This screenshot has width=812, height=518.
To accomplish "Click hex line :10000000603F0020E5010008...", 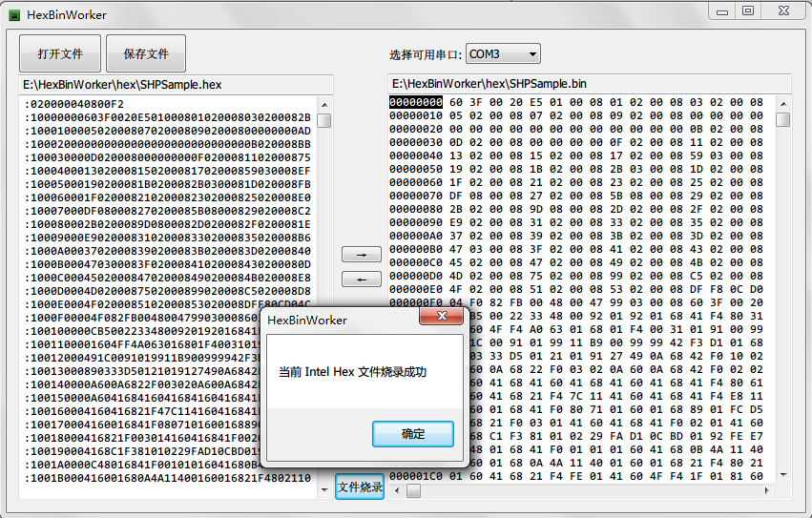I will [x=167, y=117].
